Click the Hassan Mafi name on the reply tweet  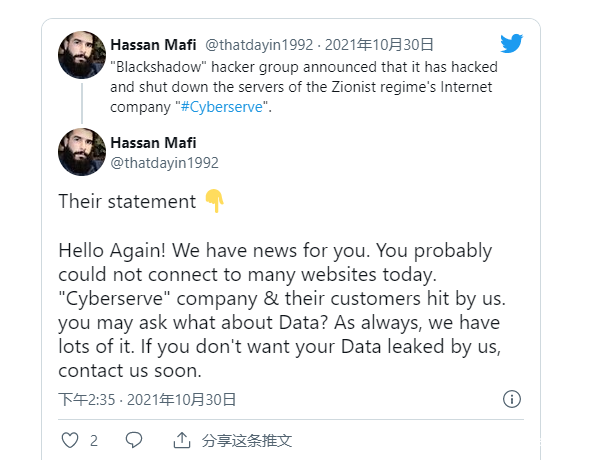click(x=153, y=142)
